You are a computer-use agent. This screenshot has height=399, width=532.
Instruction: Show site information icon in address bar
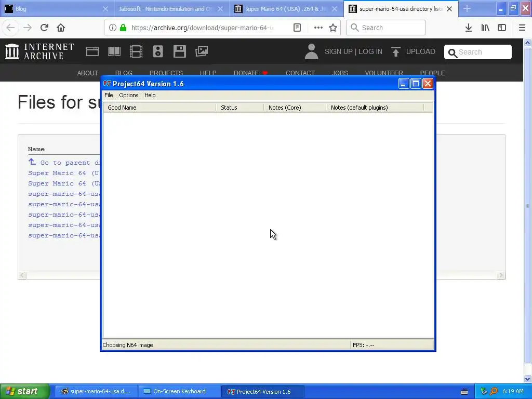click(x=113, y=28)
